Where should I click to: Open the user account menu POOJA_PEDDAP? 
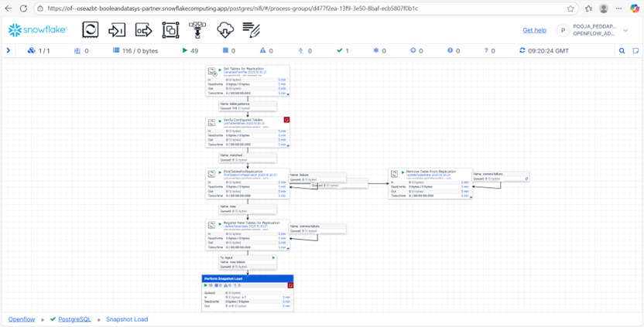tap(595, 30)
